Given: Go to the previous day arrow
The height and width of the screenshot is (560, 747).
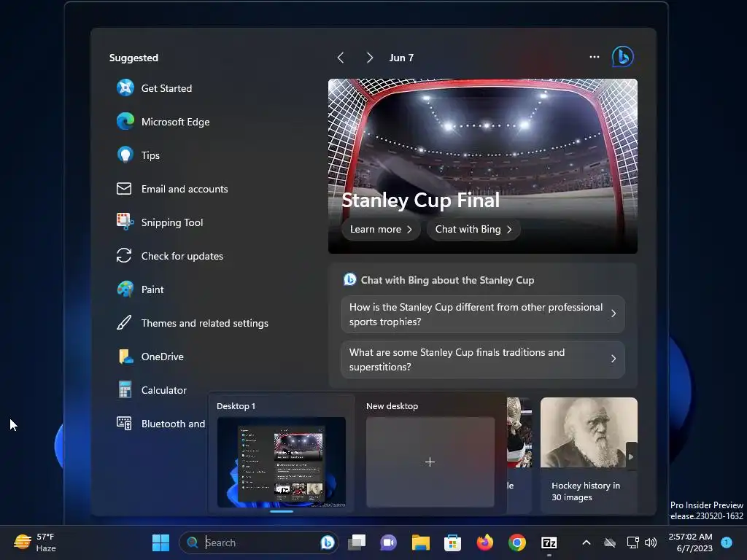Looking at the screenshot, I should click(340, 58).
